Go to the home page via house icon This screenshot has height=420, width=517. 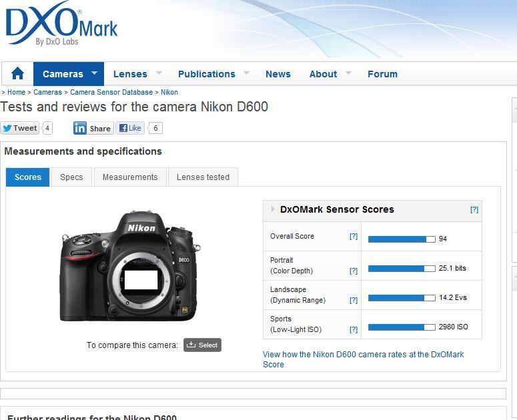(x=17, y=73)
